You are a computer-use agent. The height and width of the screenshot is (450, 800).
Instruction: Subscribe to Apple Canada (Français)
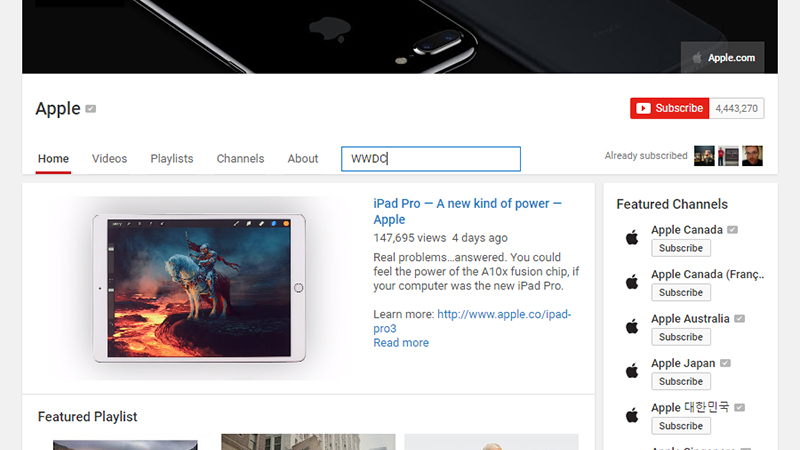coord(681,292)
